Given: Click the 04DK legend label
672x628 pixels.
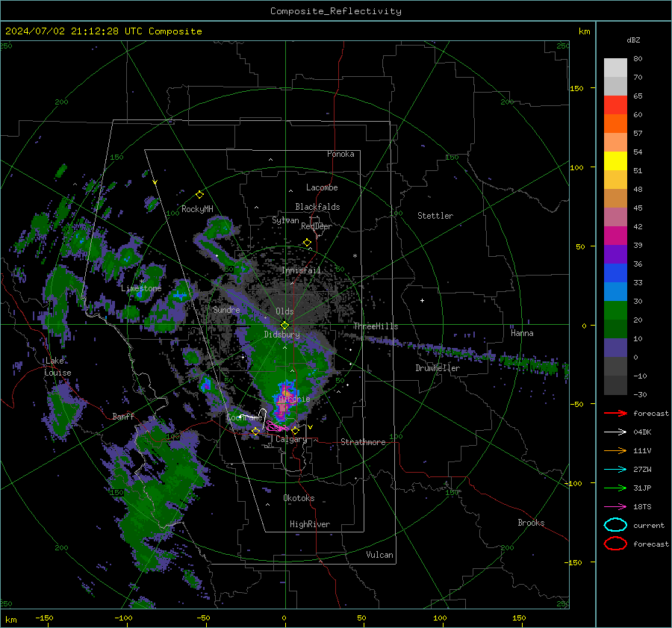Looking at the screenshot, I should [642, 432].
